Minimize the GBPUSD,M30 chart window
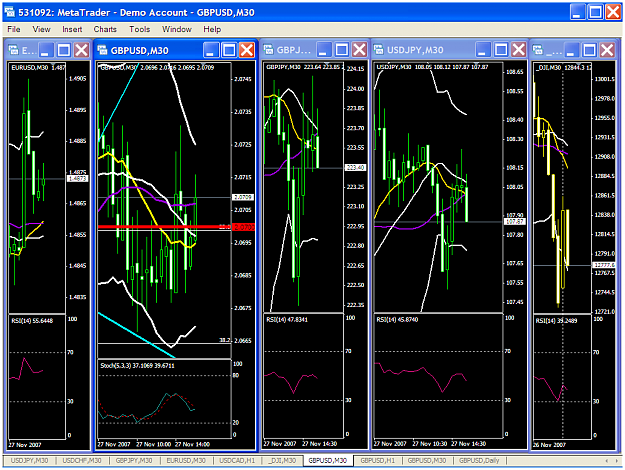The width and height of the screenshot is (625, 470). tap(211, 50)
